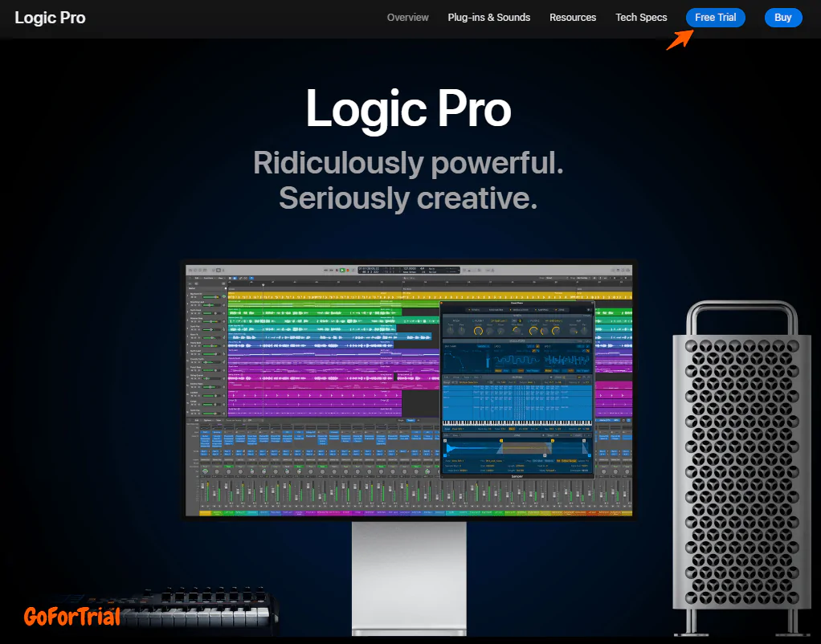Click the blue Buy button

tap(782, 18)
